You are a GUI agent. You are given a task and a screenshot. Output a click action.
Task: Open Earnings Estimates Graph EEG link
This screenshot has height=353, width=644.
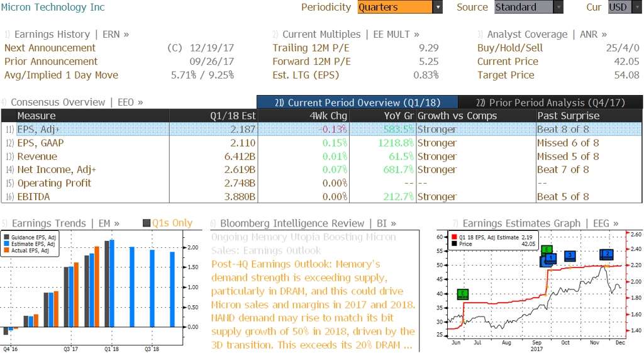coord(540,223)
